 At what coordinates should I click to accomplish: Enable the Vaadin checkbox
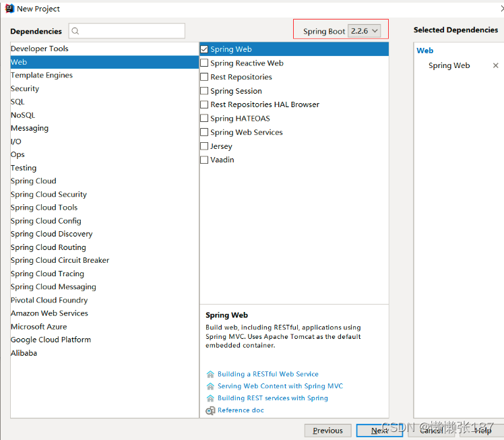[x=204, y=160]
